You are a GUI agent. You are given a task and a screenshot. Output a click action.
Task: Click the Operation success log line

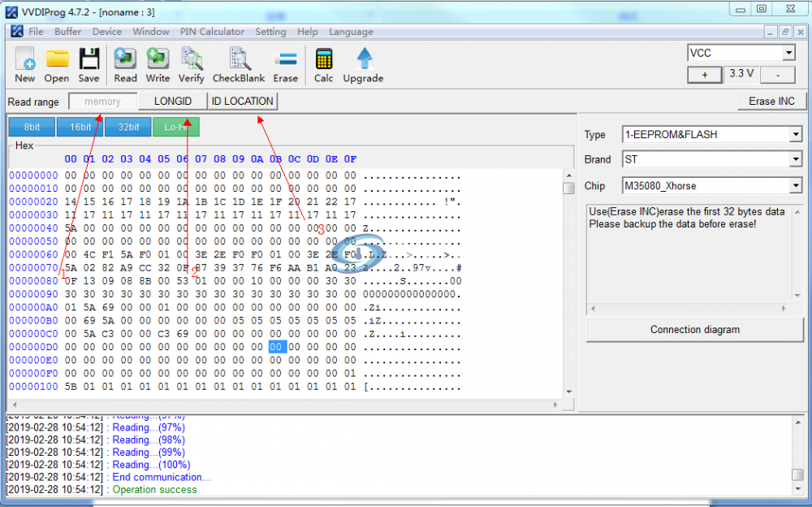pyautogui.click(x=155, y=489)
